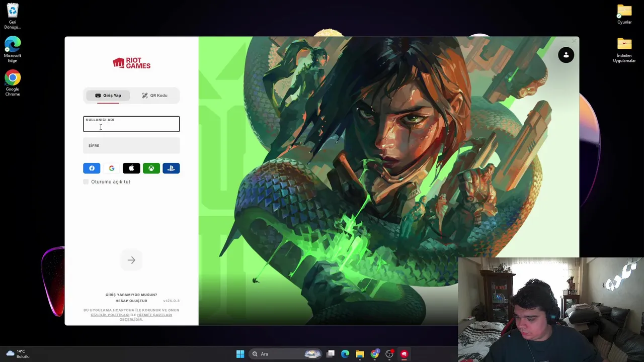Open Task View on the taskbar
Viewport: 644px width, 362px height.
click(331, 354)
